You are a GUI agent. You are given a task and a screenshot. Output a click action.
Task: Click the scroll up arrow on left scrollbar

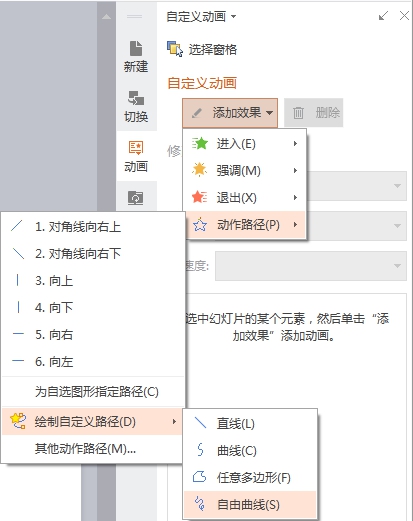(106, 16)
